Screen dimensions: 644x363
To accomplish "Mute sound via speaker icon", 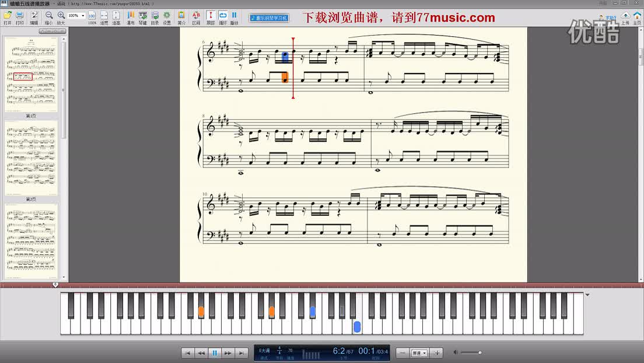I will point(456,352).
